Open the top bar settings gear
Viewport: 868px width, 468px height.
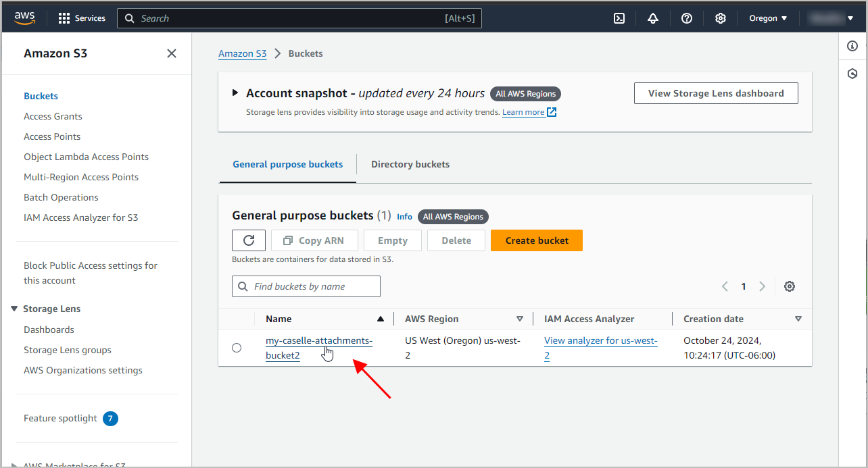click(721, 18)
